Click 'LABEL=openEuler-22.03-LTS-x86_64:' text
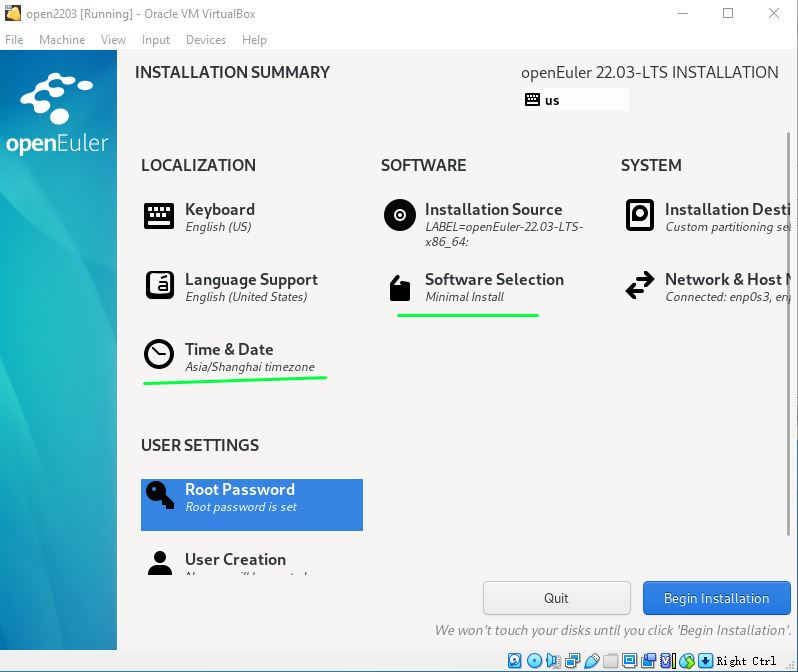 504,234
